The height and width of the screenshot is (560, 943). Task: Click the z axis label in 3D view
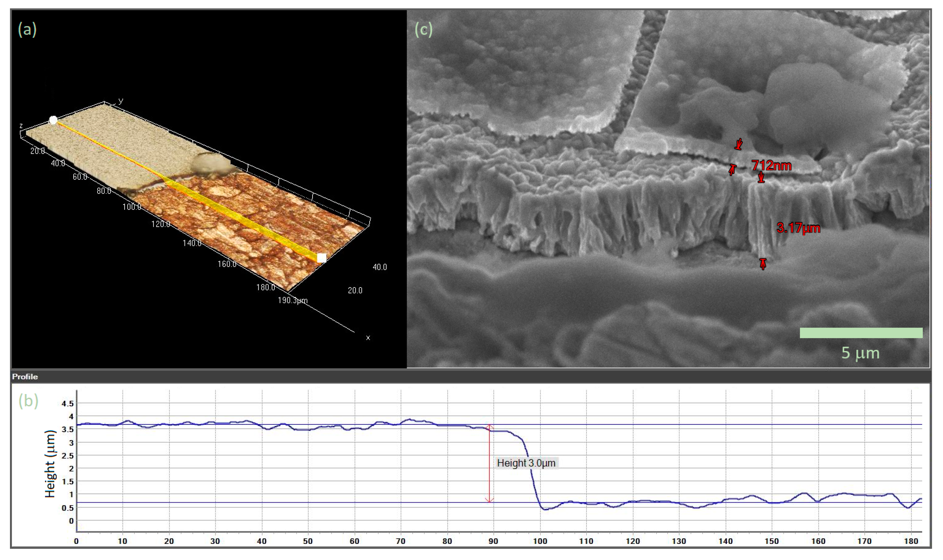point(21,126)
